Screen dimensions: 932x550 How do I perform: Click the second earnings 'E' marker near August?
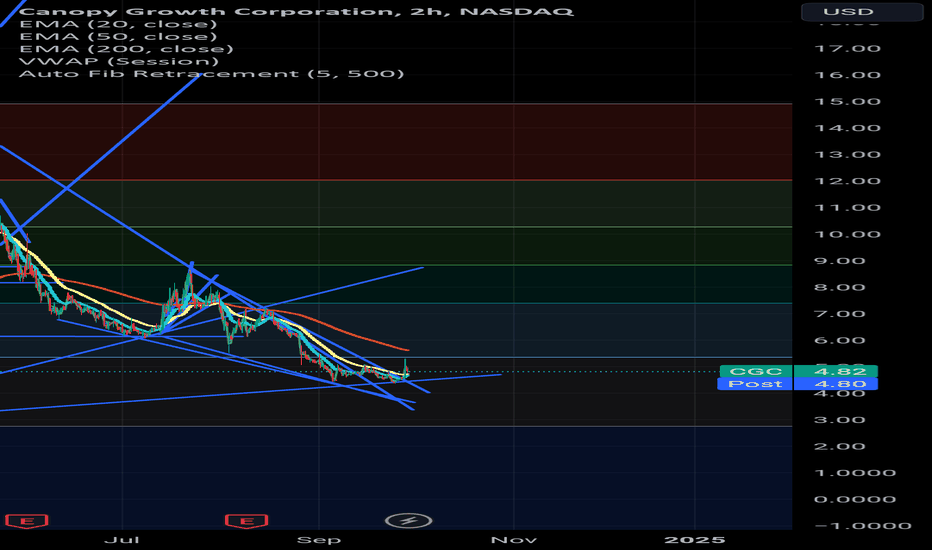click(247, 521)
